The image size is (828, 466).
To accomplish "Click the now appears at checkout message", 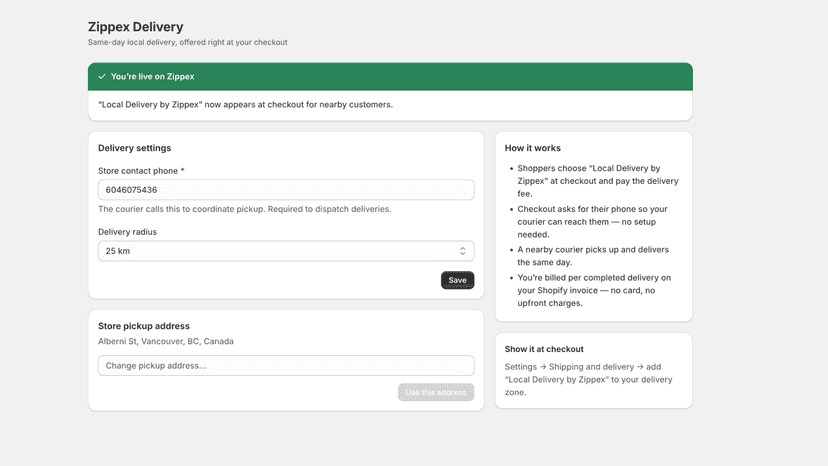I will (x=246, y=105).
